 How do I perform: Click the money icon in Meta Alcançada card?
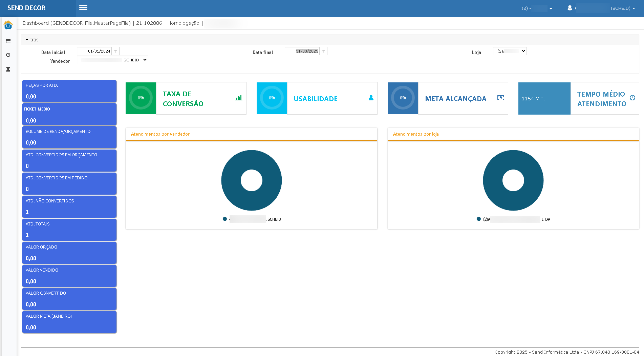tap(501, 98)
